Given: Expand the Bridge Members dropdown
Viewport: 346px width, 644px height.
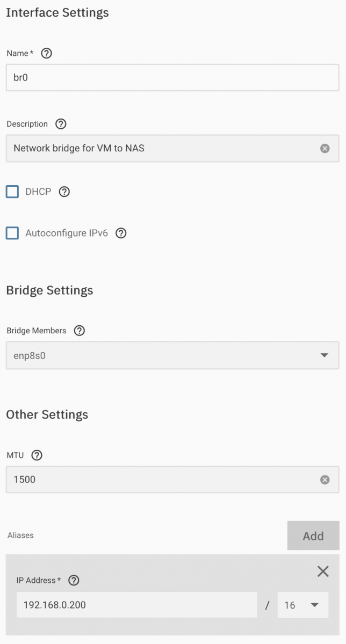Looking at the screenshot, I should point(324,355).
